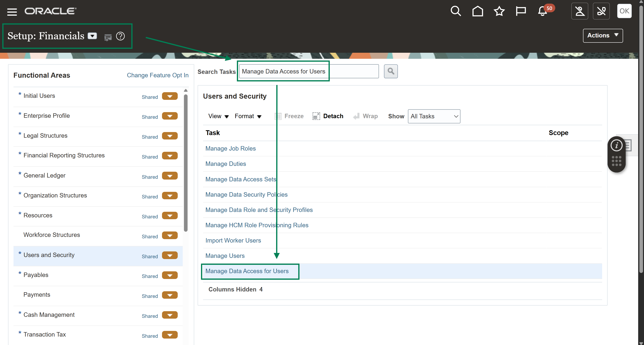Open Manage Data Access Sets task
644x345 pixels.
click(241, 179)
